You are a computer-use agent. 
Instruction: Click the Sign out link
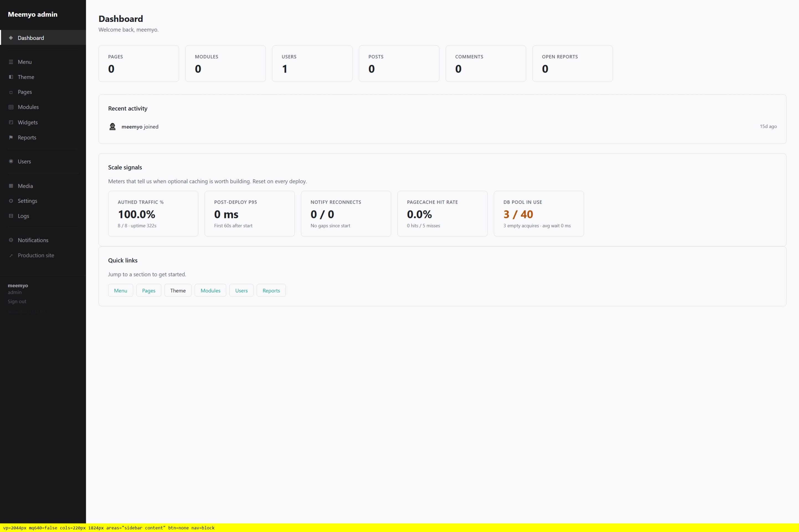(x=17, y=301)
